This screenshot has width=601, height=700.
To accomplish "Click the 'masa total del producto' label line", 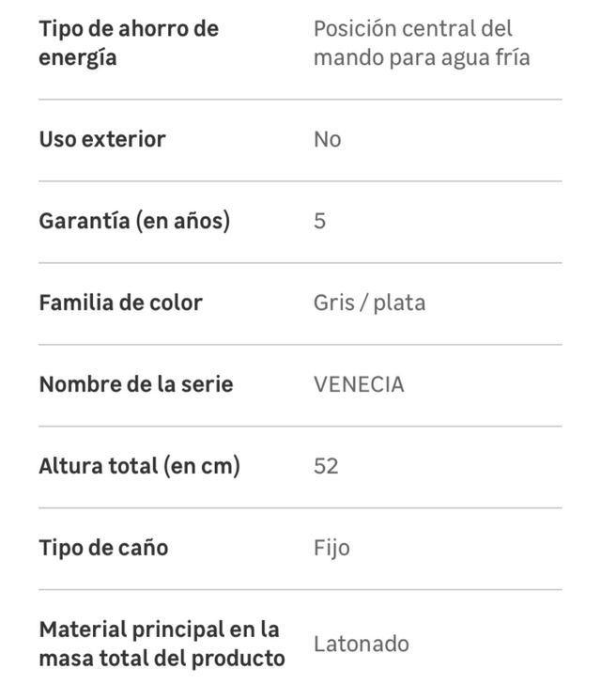I will coord(162,659).
